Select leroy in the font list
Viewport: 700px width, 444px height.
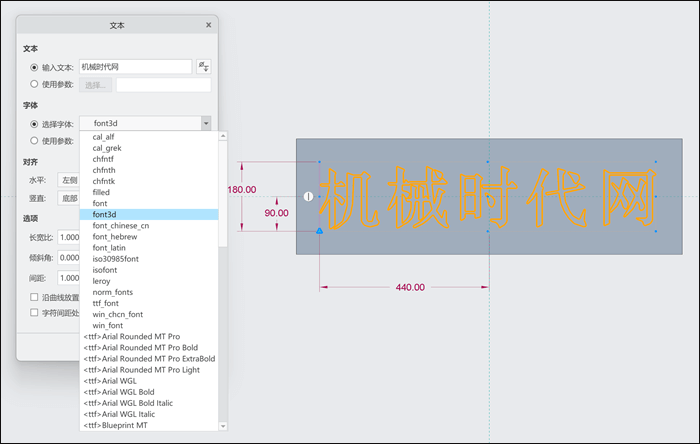[x=149, y=281]
